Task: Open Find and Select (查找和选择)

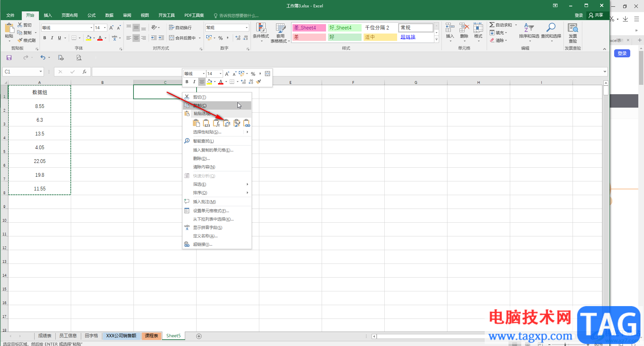Action: point(551,32)
